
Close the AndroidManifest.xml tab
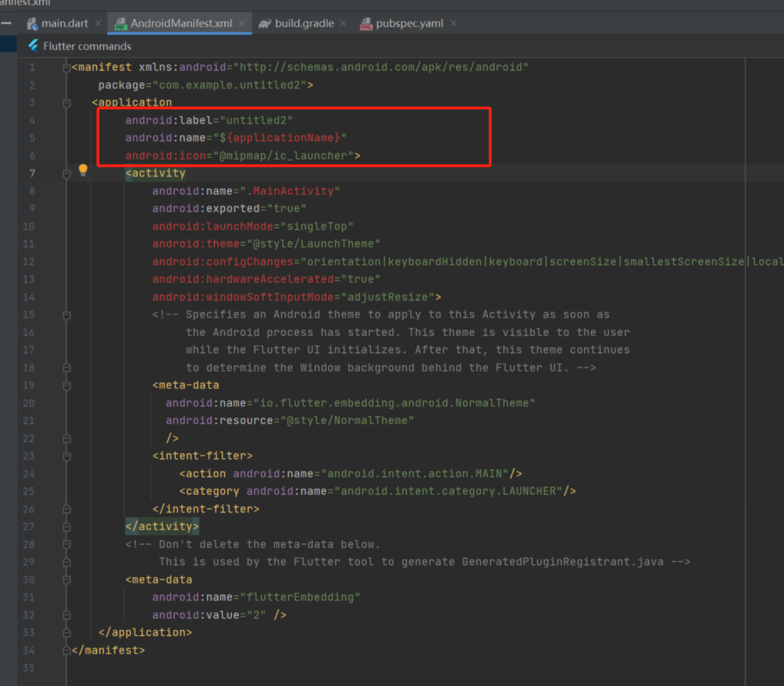(x=242, y=23)
